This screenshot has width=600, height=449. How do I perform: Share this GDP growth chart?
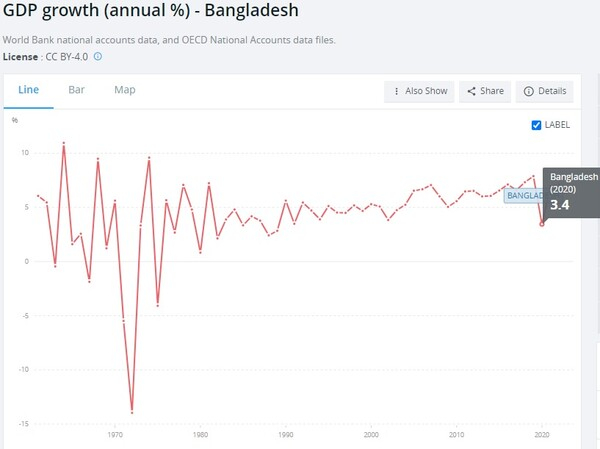[x=484, y=91]
